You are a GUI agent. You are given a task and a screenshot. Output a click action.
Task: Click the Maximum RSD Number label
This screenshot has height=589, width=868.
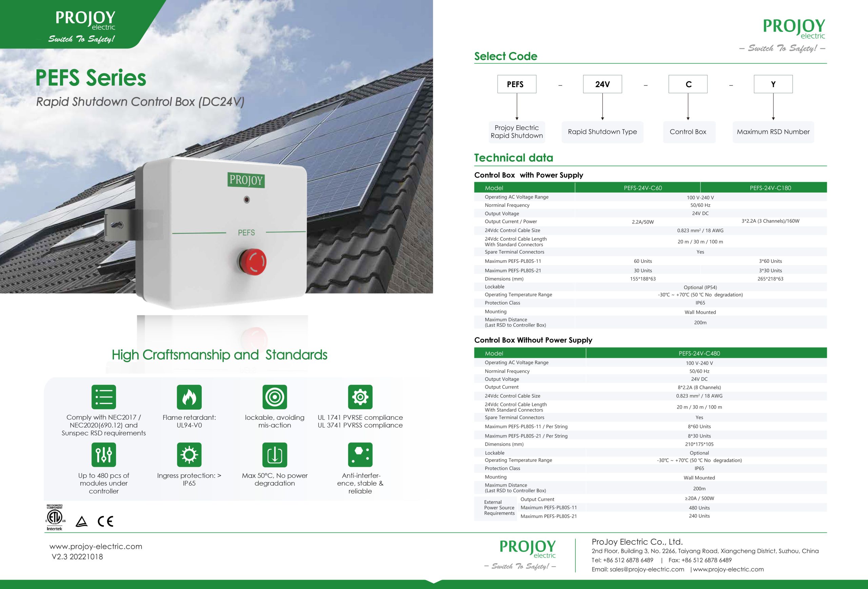773,132
